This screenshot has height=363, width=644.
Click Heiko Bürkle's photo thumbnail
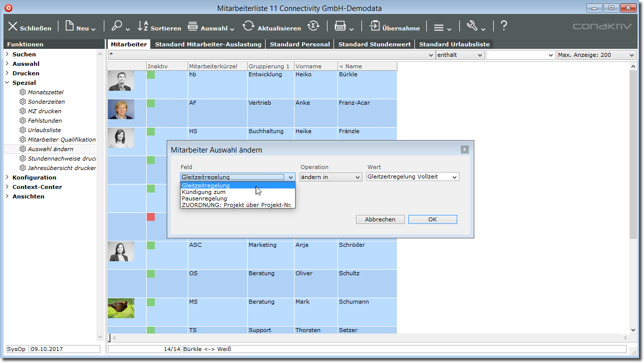click(x=121, y=81)
